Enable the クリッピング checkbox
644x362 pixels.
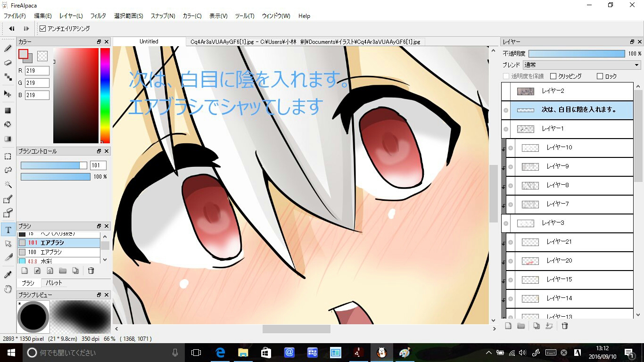(553, 76)
